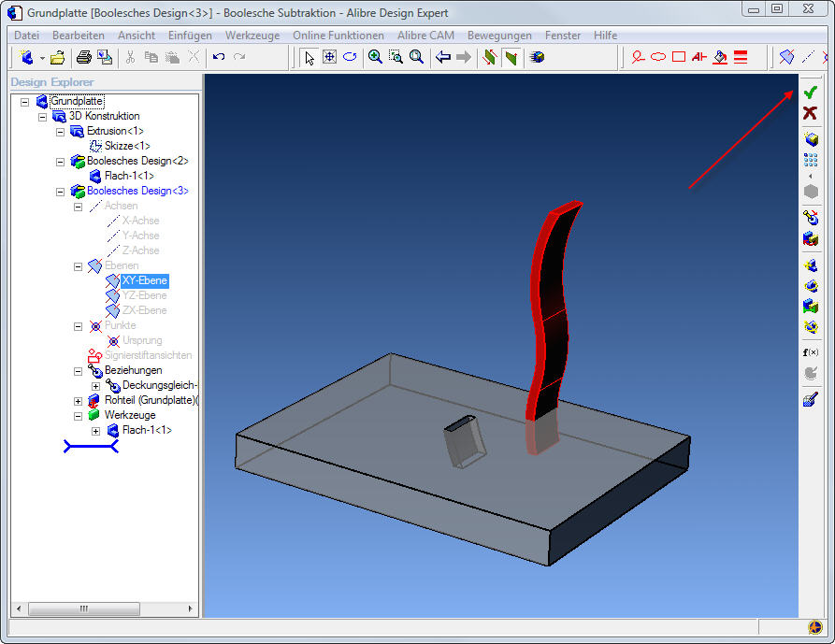Click the Copy icon
The height and width of the screenshot is (644, 835).
click(151, 57)
